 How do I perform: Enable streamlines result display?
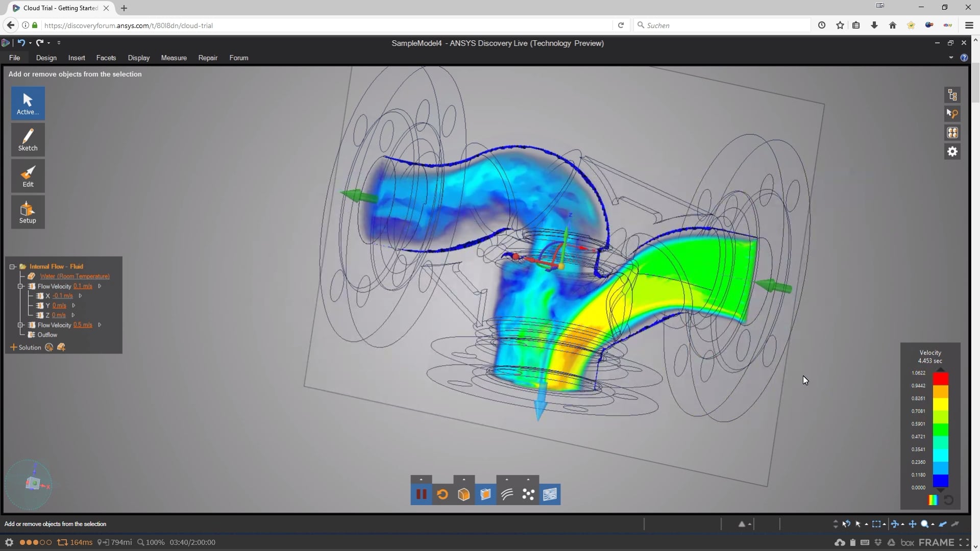point(507,494)
